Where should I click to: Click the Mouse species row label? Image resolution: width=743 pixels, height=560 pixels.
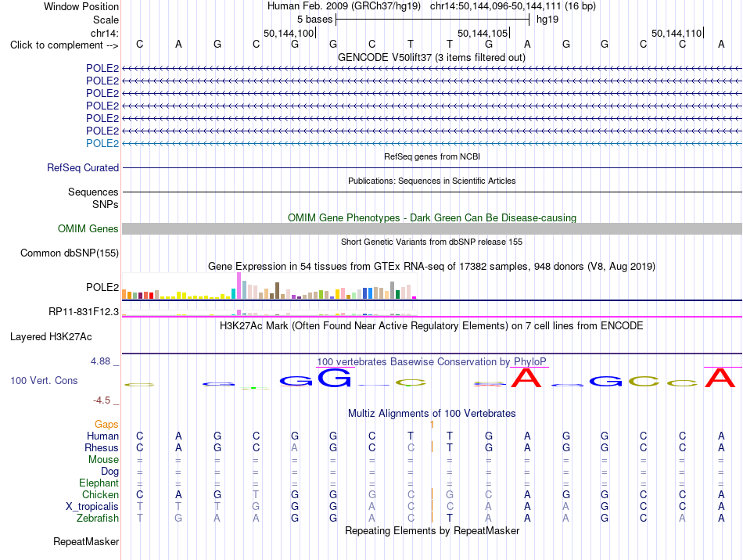(103, 460)
